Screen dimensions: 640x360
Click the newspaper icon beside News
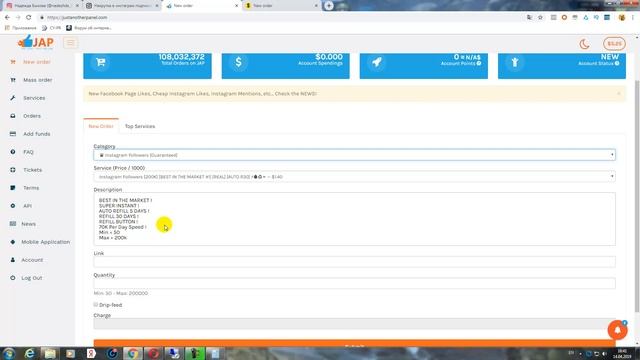(13, 224)
